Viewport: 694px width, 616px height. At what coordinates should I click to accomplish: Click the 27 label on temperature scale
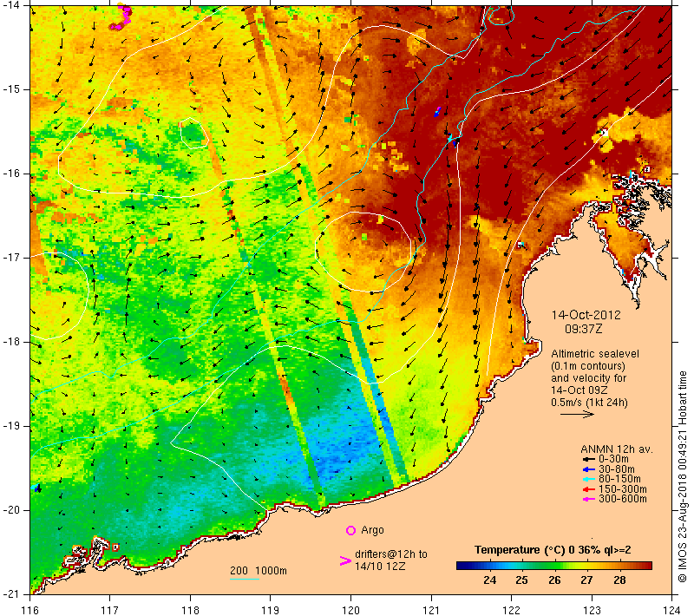(586, 580)
